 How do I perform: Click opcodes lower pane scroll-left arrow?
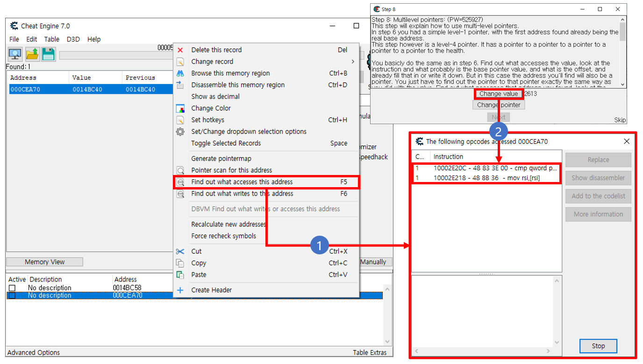click(416, 351)
